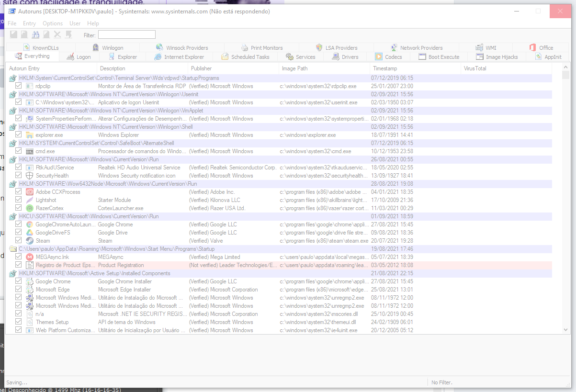
Task: Open the Image Hijacks tab
Action: (x=497, y=57)
